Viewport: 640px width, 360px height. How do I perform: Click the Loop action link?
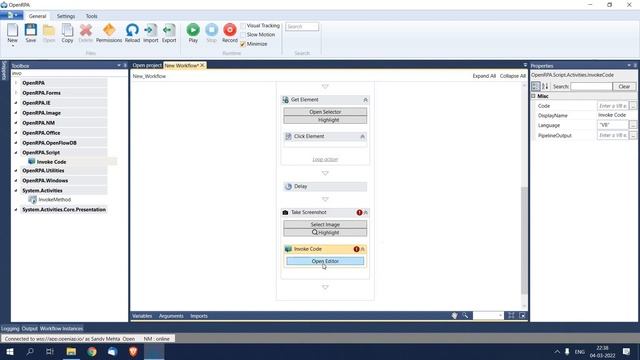pos(325,159)
